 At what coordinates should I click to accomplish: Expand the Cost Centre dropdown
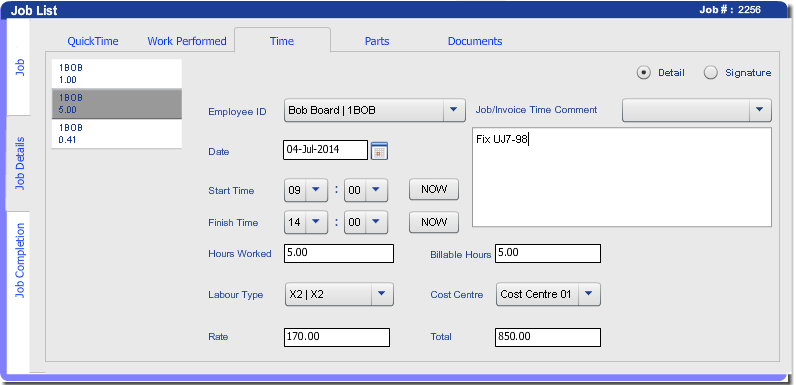548,294
